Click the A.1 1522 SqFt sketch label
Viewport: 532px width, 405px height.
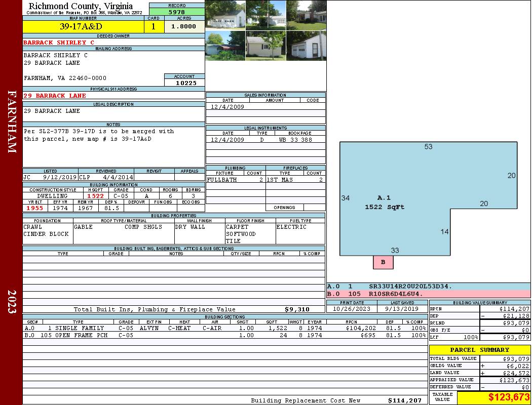coord(385,202)
